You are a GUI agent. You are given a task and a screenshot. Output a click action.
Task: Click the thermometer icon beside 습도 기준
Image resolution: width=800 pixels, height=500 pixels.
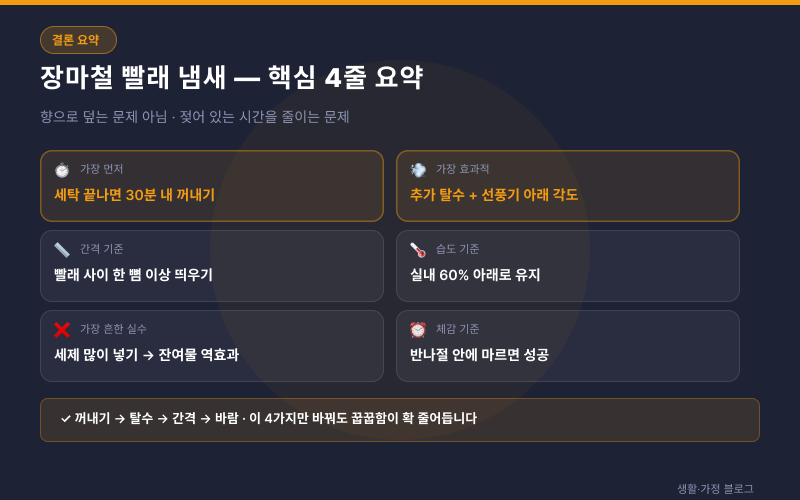tap(418, 250)
